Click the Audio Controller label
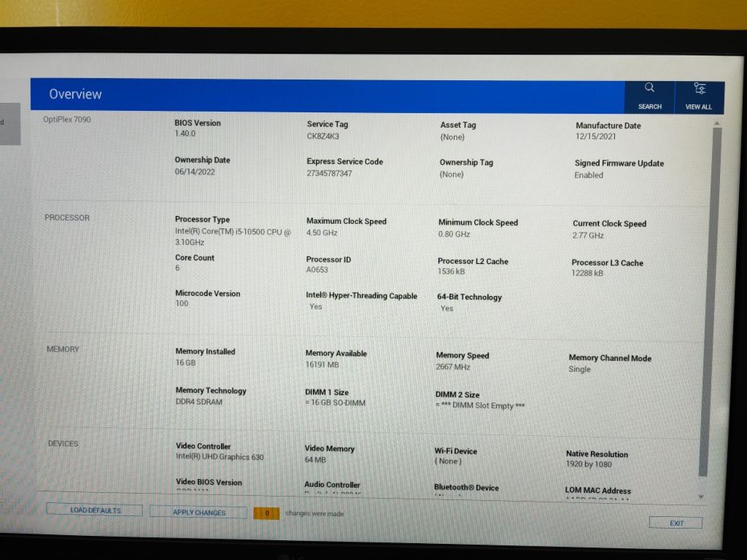Image resolution: width=747 pixels, height=560 pixels. coord(332,484)
